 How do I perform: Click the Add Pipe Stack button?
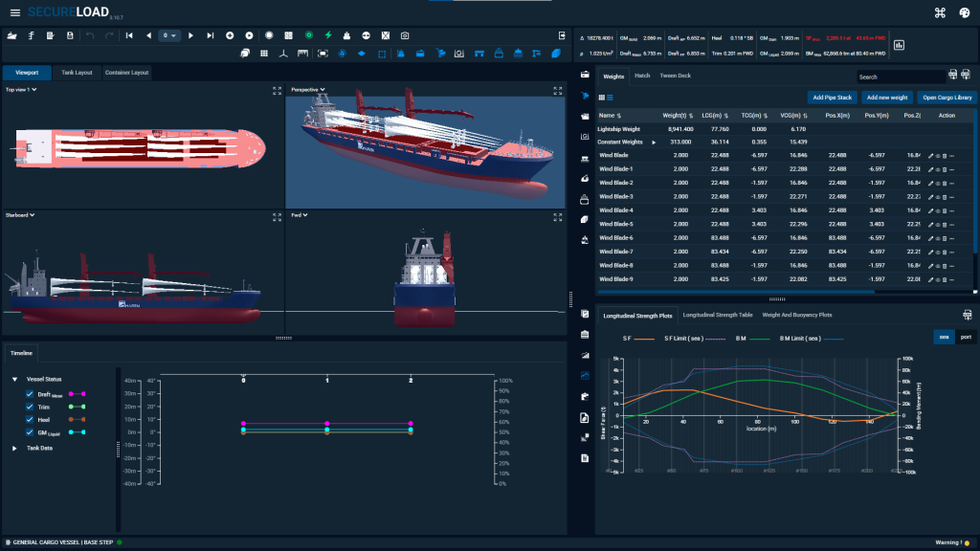click(831, 98)
